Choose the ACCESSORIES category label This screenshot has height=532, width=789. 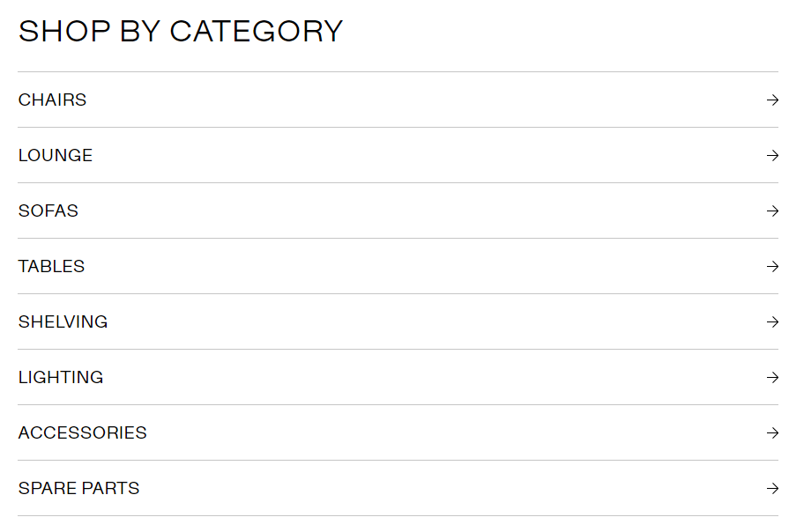82,433
